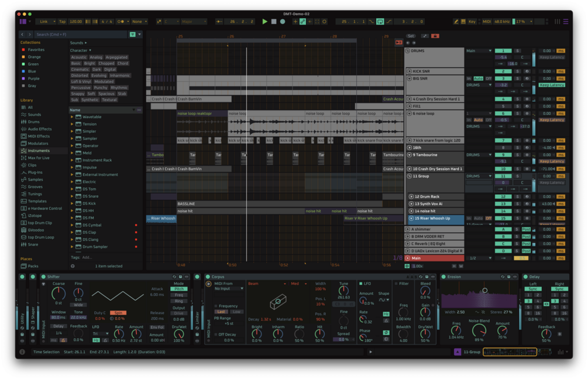Toggle Follow playback button
This screenshot has height=379, width=588.
click(x=219, y=22)
